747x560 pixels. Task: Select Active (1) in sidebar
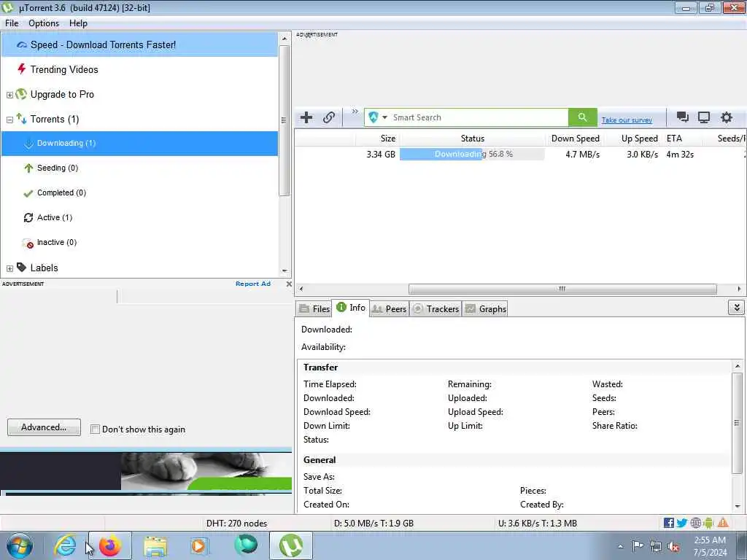coord(54,217)
